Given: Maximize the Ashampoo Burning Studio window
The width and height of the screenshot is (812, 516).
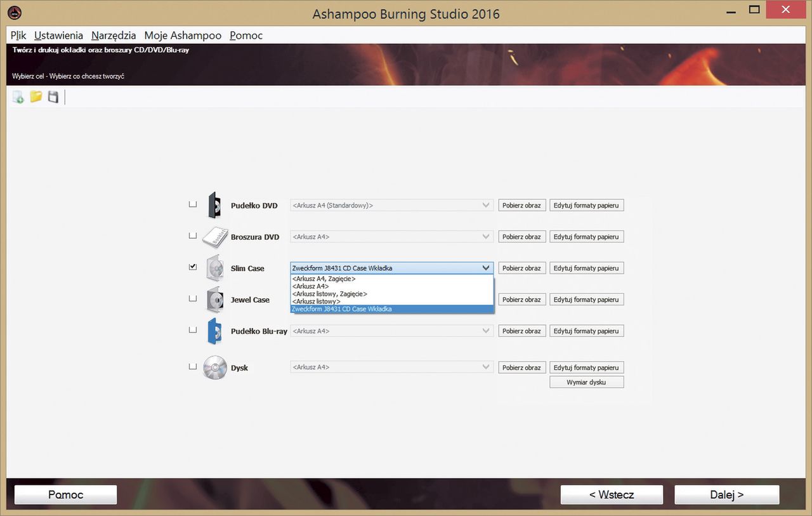Looking at the screenshot, I should tap(754, 10).
